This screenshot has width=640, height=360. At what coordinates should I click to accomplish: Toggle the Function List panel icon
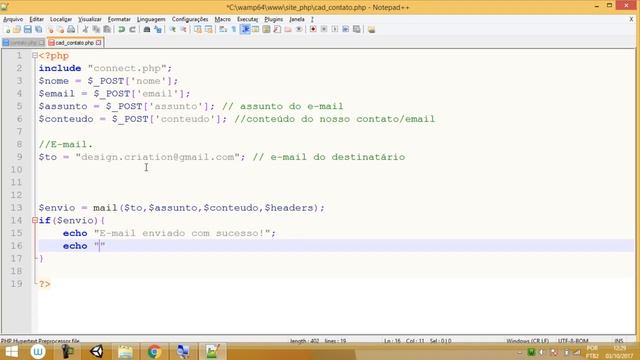tap(277, 29)
